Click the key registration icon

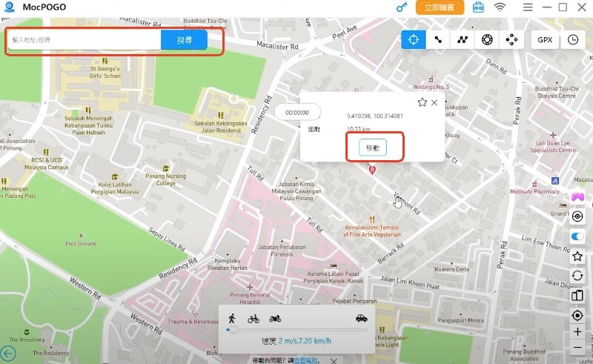[402, 7]
